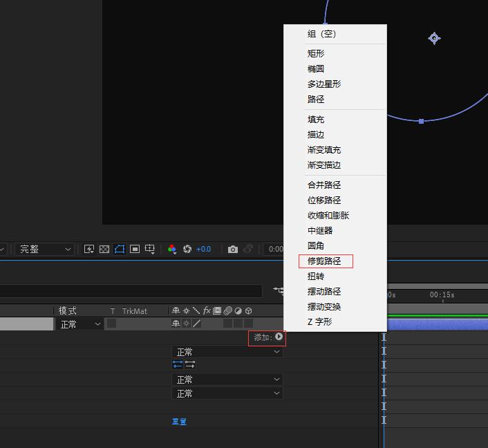Choose 描边 from the add menu
The image size is (488, 448).
click(335, 135)
